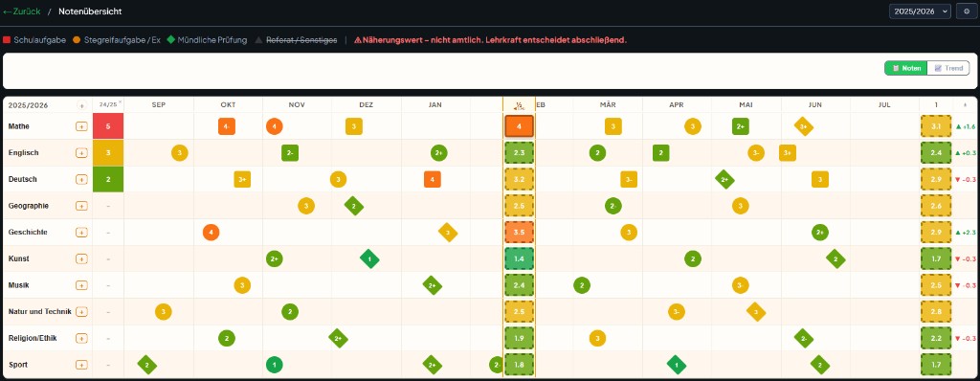
Task: Open the 2025/2026 school year dropdown
Action: pyautogui.click(x=920, y=11)
